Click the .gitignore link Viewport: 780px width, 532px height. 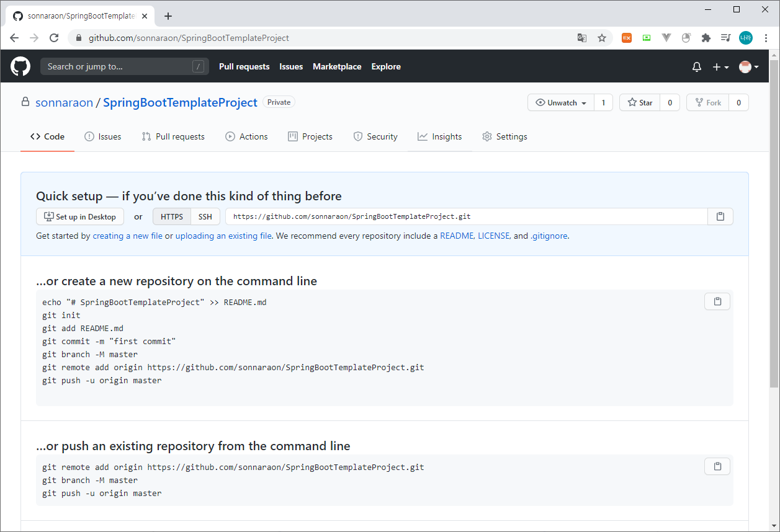[549, 236]
